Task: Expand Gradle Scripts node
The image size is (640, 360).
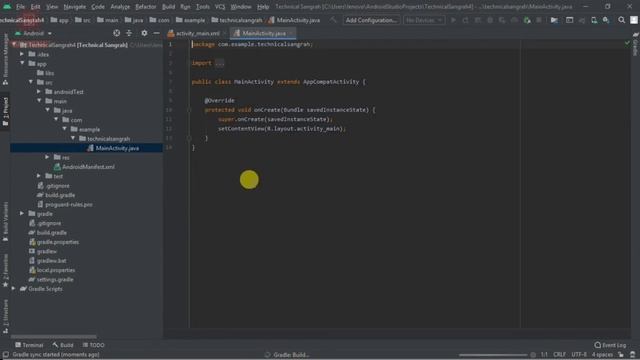Action: [13, 289]
